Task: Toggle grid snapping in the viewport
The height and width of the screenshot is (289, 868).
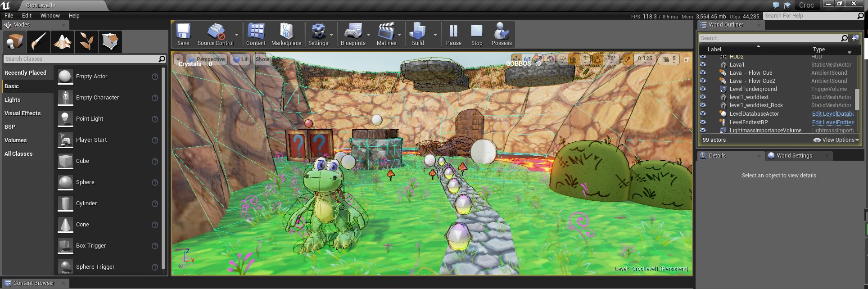Action: [573, 59]
